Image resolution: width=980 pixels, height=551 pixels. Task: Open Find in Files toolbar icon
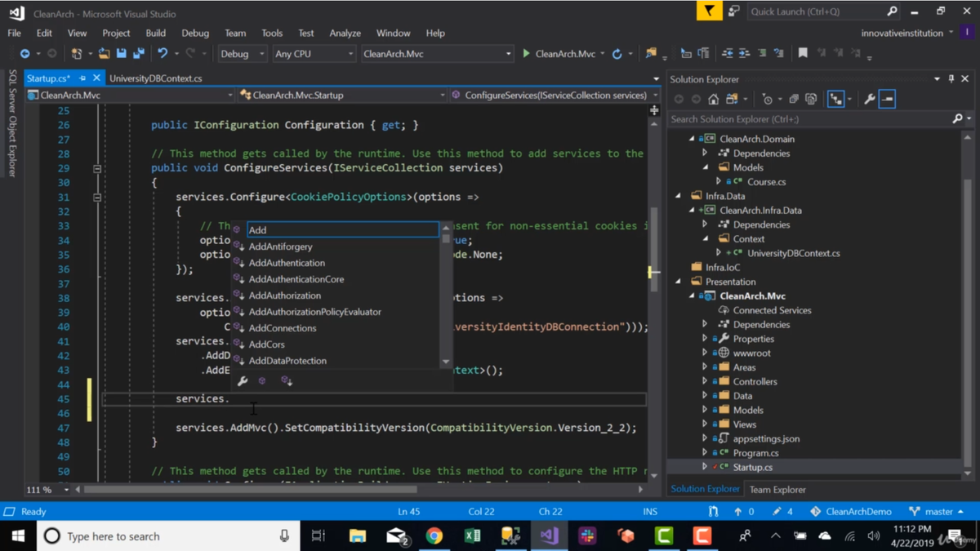click(x=651, y=54)
